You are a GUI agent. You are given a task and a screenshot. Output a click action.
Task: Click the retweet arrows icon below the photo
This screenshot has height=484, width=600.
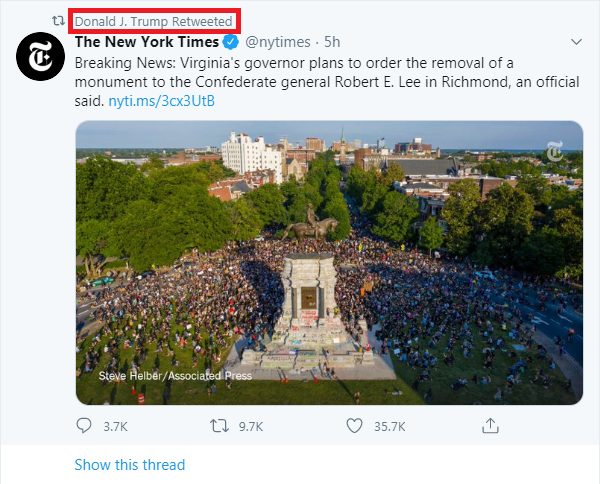(219, 426)
